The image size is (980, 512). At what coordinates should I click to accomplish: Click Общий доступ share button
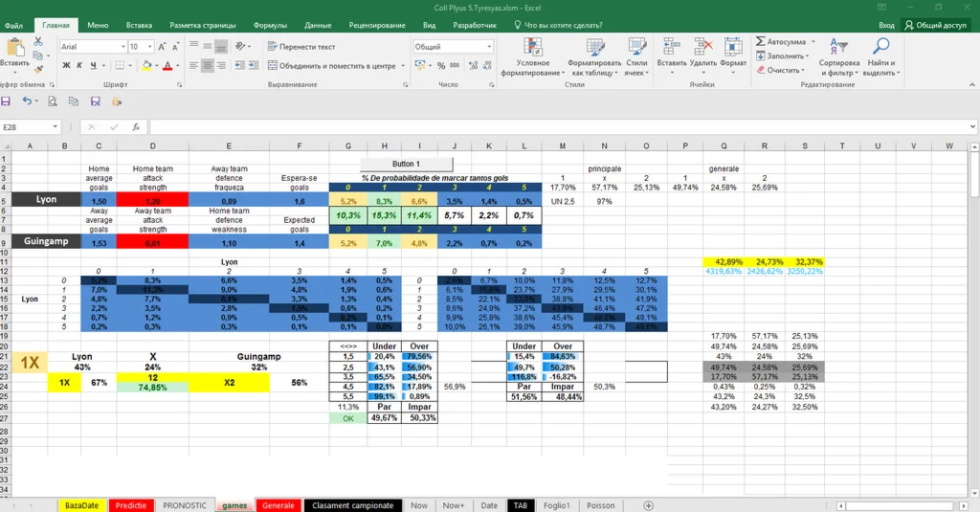click(936, 26)
